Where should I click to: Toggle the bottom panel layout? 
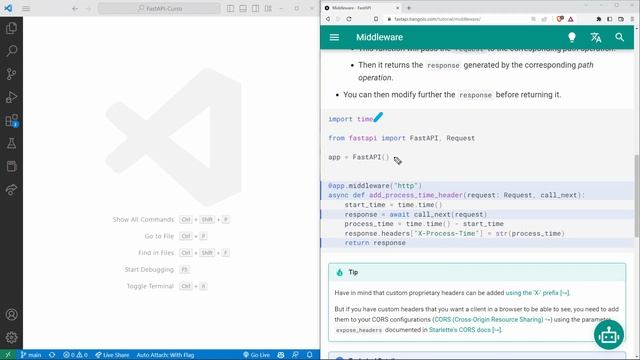(243, 8)
